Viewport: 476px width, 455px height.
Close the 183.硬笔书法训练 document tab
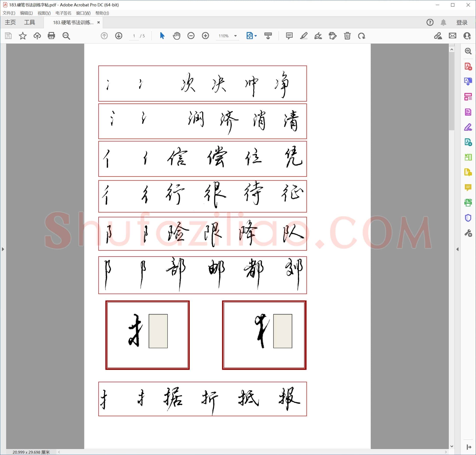point(99,22)
